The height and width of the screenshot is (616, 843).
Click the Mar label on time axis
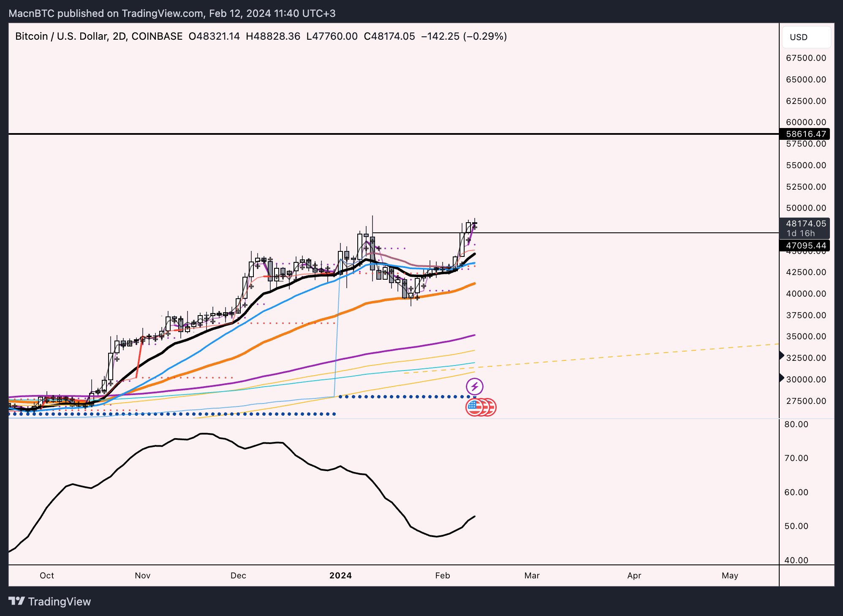click(x=532, y=575)
